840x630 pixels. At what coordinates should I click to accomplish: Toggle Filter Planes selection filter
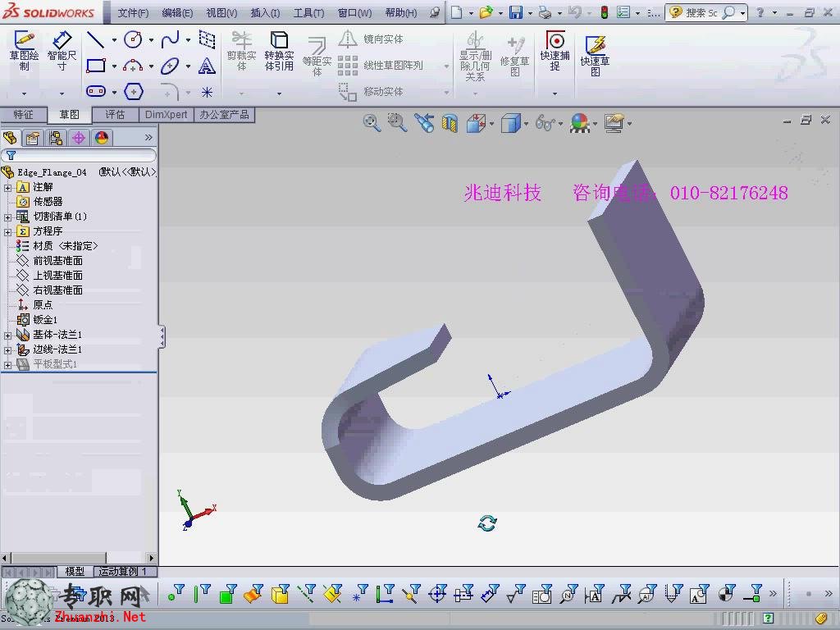click(333, 594)
